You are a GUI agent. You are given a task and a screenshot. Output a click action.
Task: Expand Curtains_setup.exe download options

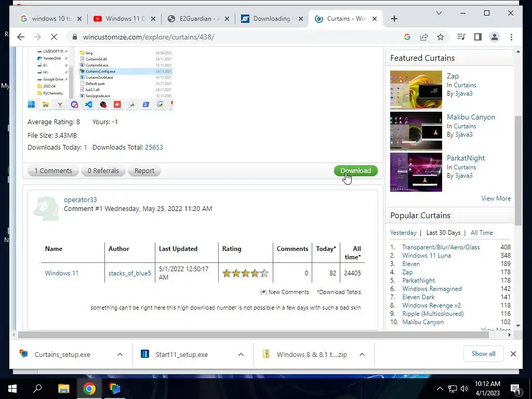[x=120, y=354]
